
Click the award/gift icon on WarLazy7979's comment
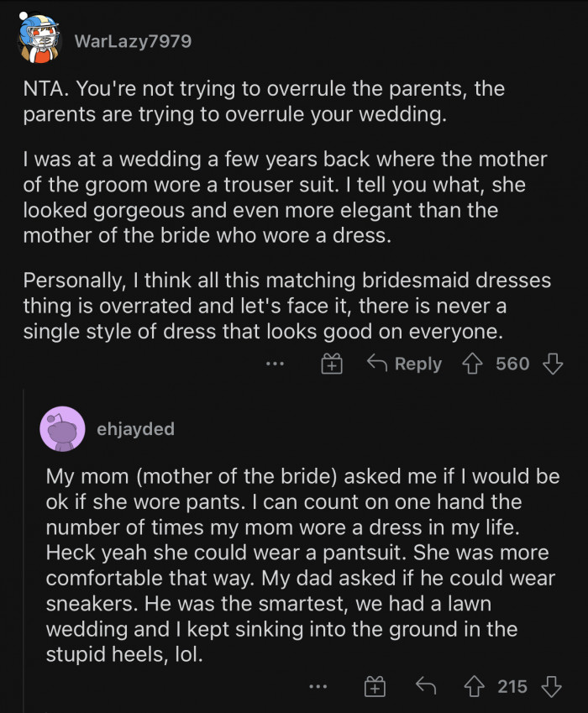click(x=332, y=364)
